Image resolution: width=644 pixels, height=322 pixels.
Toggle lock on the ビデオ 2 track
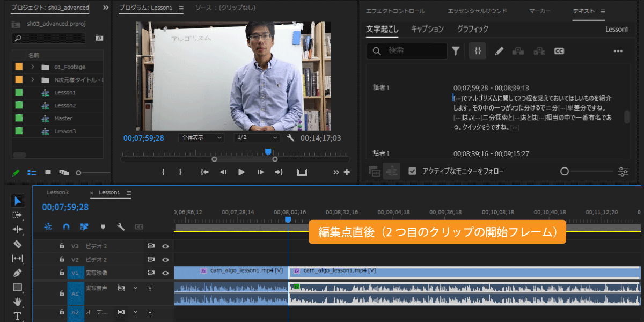62,260
